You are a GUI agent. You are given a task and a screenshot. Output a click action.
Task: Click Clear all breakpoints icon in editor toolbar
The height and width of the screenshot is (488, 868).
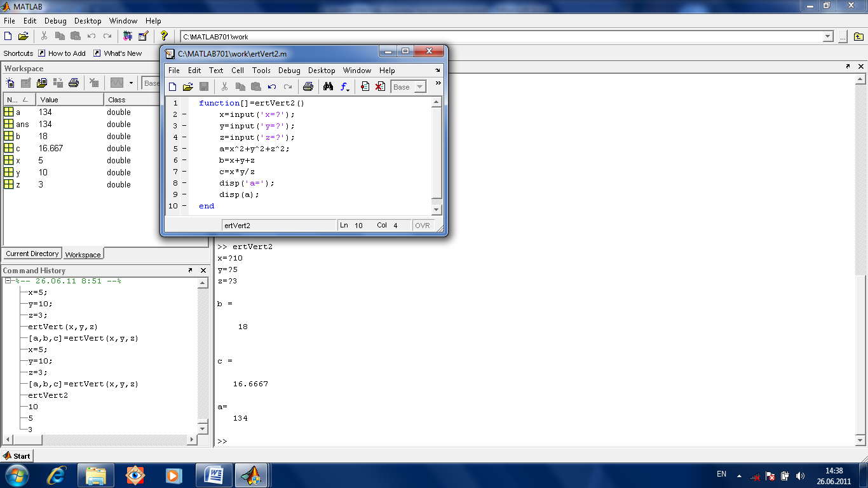(380, 87)
